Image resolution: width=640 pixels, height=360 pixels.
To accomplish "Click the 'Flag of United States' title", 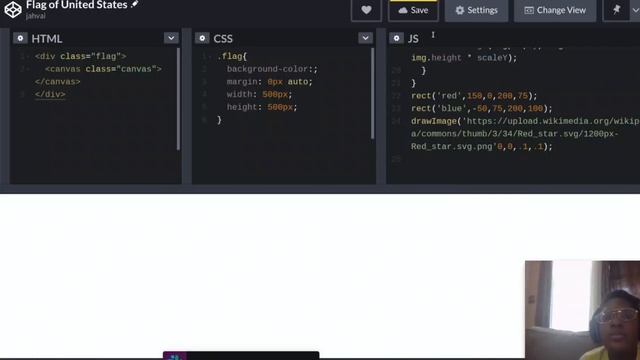I will click(x=76, y=5).
